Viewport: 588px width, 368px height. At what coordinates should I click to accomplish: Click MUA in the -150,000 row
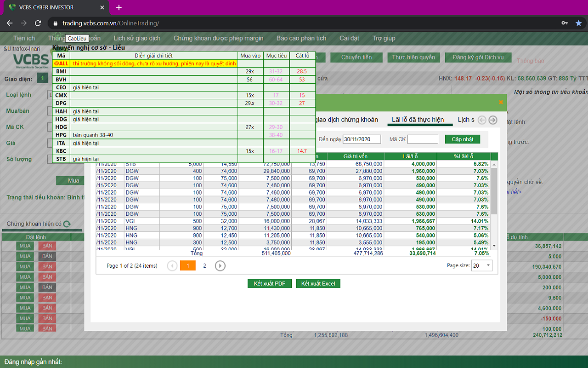pyautogui.click(x=25, y=318)
